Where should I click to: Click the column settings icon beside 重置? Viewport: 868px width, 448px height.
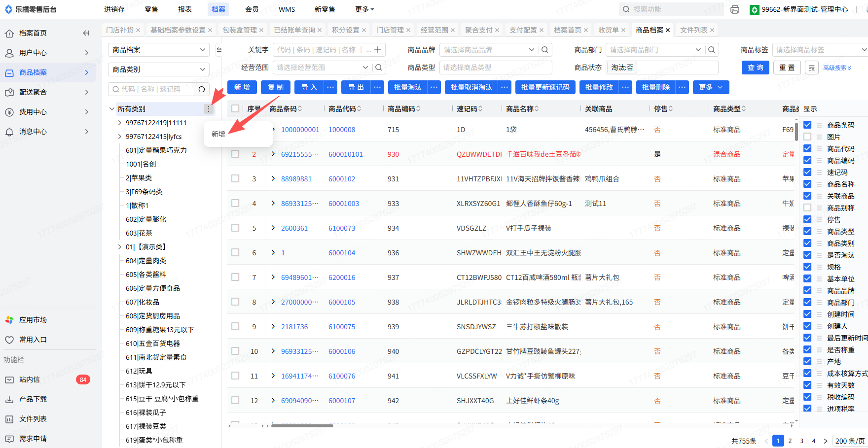click(811, 68)
